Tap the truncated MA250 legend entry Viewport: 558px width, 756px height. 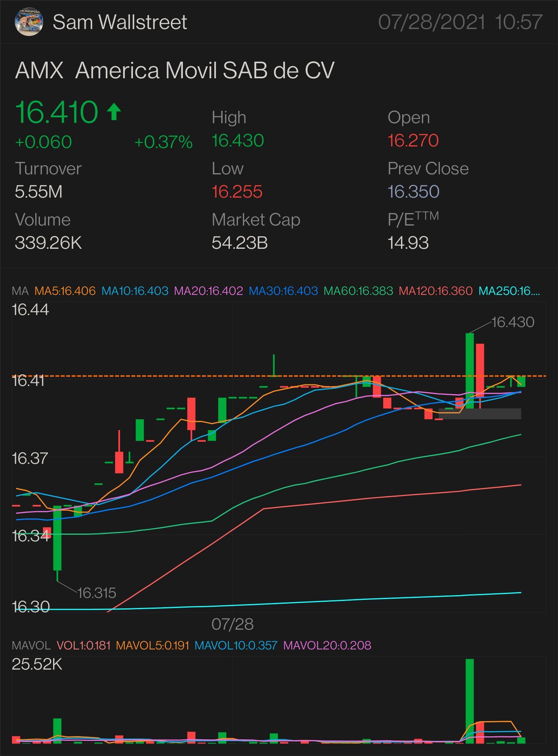coord(509,291)
